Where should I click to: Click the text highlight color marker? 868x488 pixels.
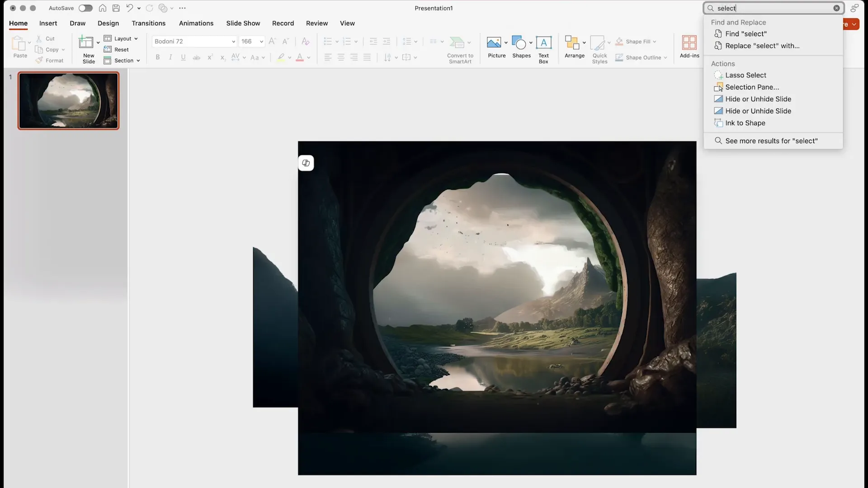(281, 57)
